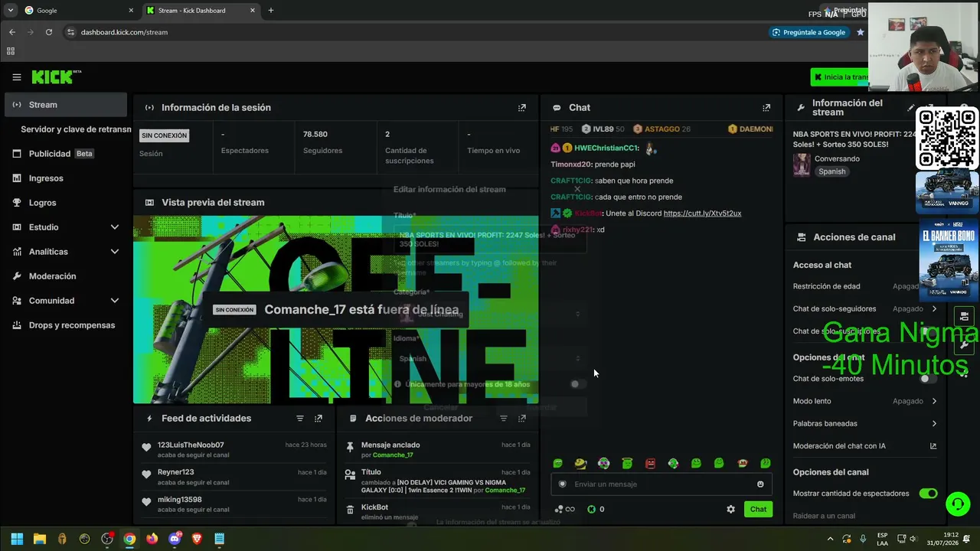The width and height of the screenshot is (980, 551).
Task: Open the hamburger menu beside the Kick logo
Action: click(16, 77)
